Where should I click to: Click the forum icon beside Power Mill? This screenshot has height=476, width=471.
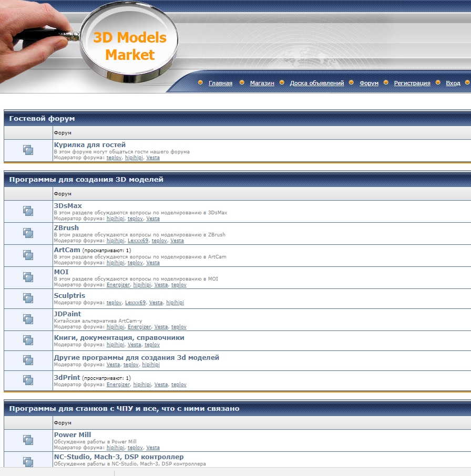(28, 440)
